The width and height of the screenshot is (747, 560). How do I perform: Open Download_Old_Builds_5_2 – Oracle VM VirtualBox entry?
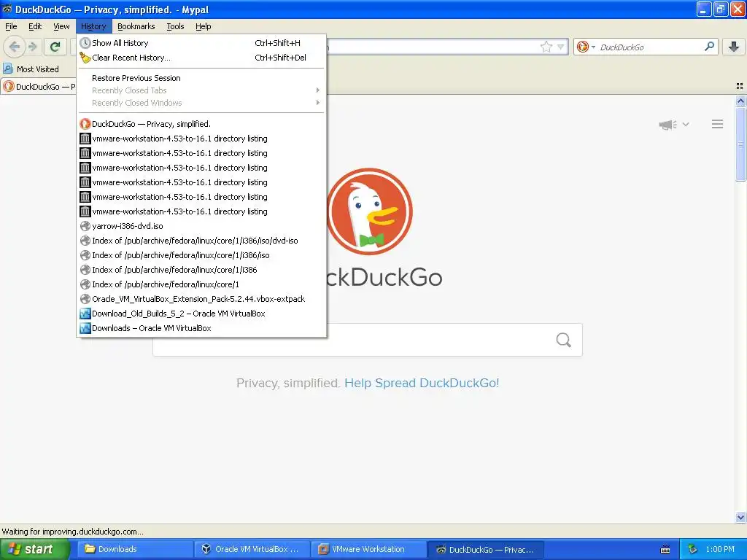[201, 314]
